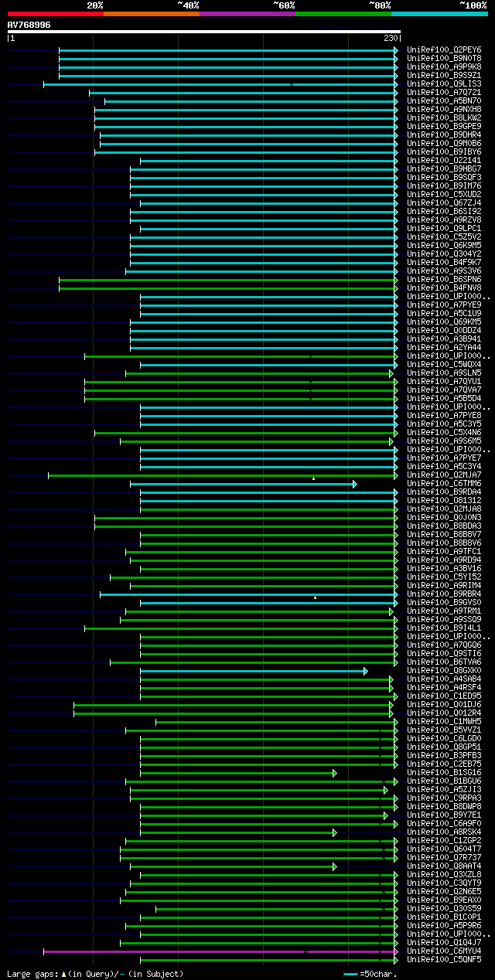Select UniRef100_B4FNV8 entry
495x980 pixels.
(x=444, y=288)
